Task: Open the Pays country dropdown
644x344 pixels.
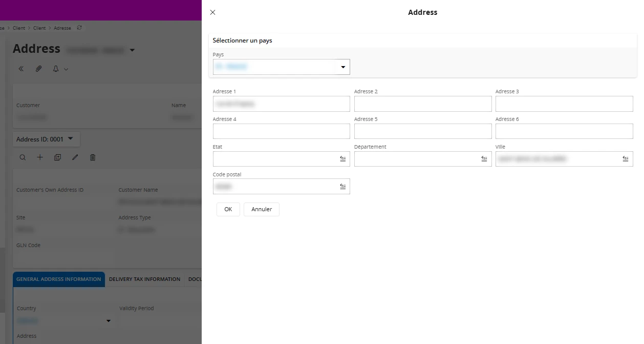Action: [343, 67]
